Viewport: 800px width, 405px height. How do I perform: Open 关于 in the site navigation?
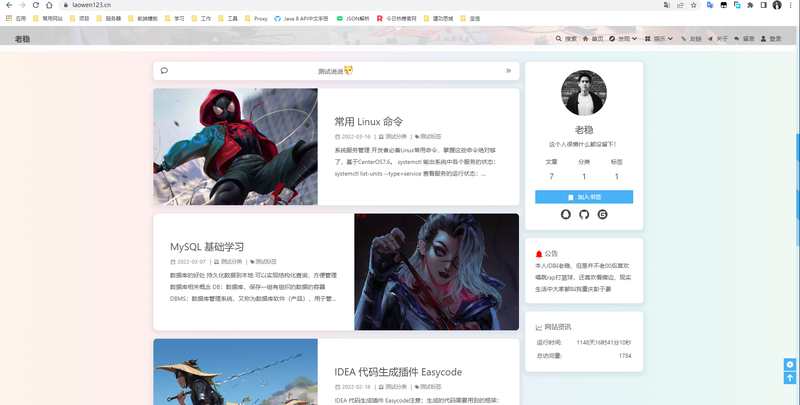pos(718,39)
